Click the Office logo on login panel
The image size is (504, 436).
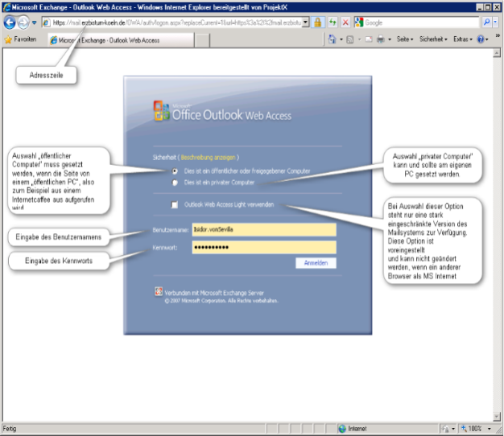tap(161, 111)
